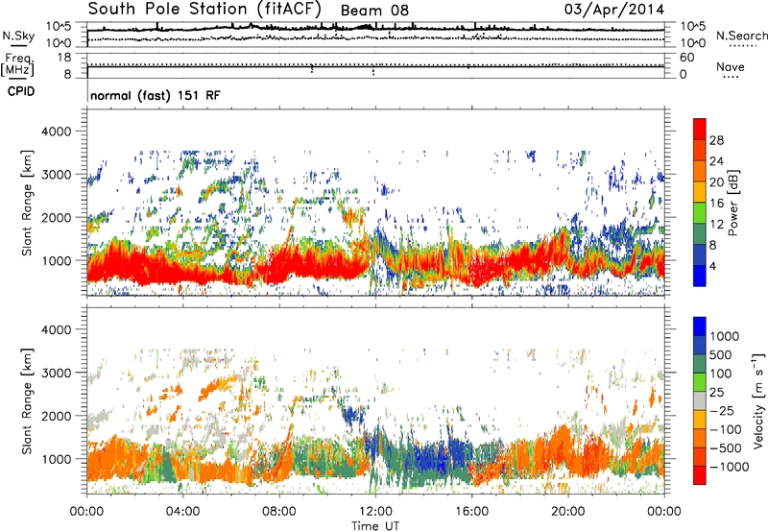The image size is (768, 532).
Task: Click the "4000" slant range tick on Power panel
Action: [x=56, y=132]
